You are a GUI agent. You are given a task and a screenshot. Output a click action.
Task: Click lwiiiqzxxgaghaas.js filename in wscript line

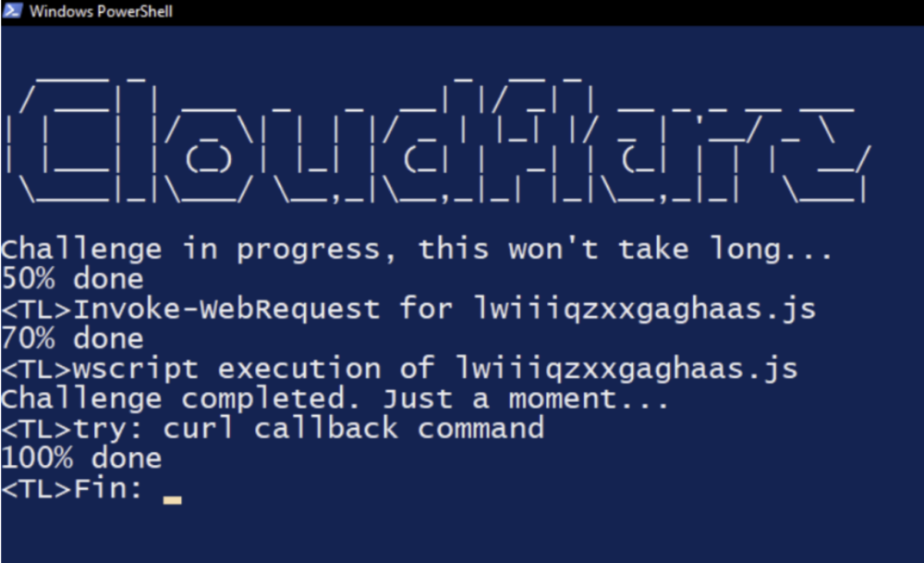[x=627, y=370]
